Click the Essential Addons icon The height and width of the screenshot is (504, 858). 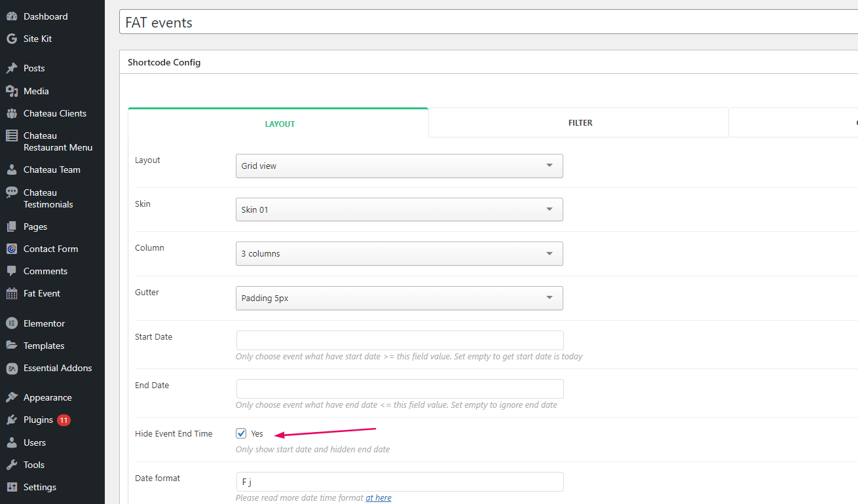point(12,368)
